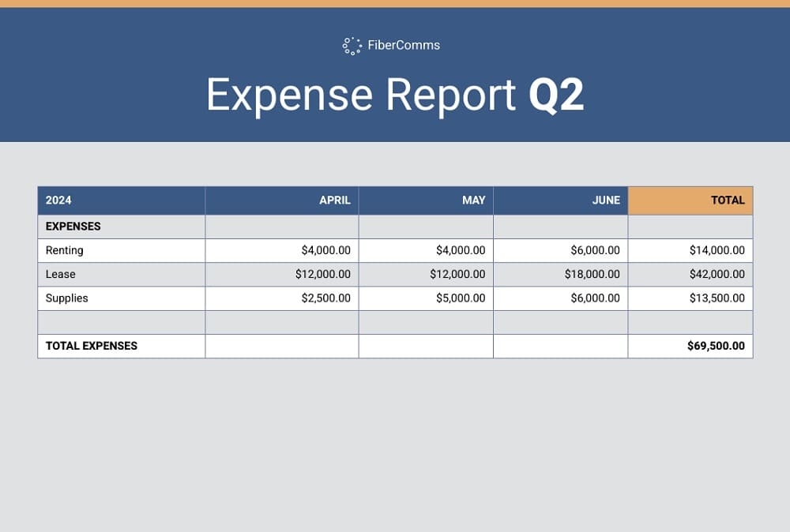Click the Renting row label
Image resolution: width=790 pixels, height=532 pixels.
click(65, 250)
